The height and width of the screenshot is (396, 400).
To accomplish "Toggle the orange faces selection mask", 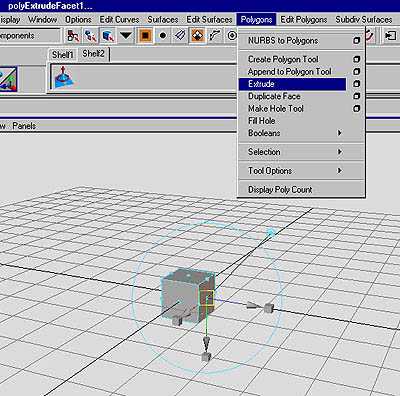I will tap(145, 35).
